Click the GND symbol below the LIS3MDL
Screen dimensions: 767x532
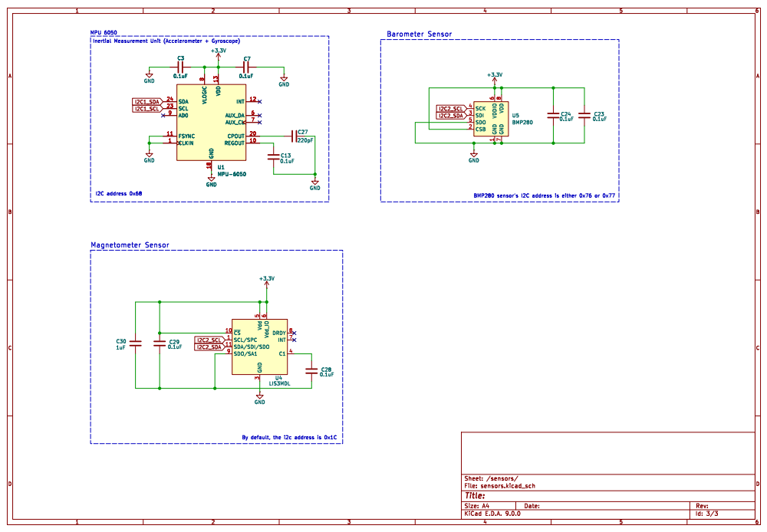pyautogui.click(x=260, y=397)
